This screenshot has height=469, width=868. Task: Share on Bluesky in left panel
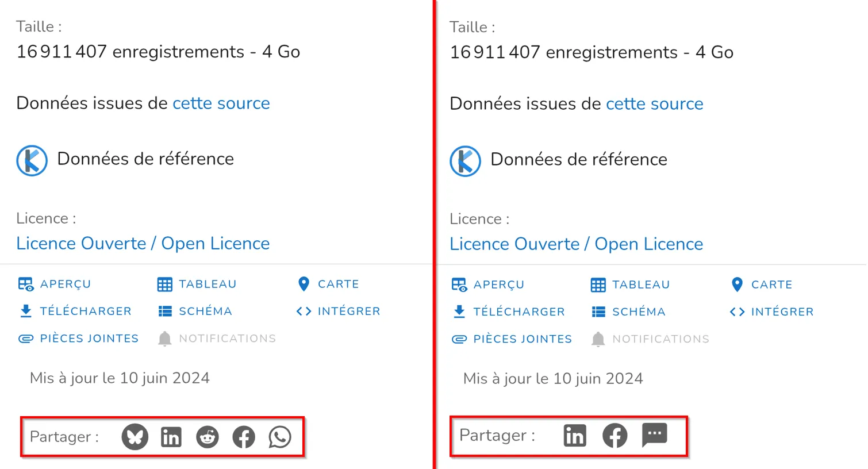pos(135,437)
